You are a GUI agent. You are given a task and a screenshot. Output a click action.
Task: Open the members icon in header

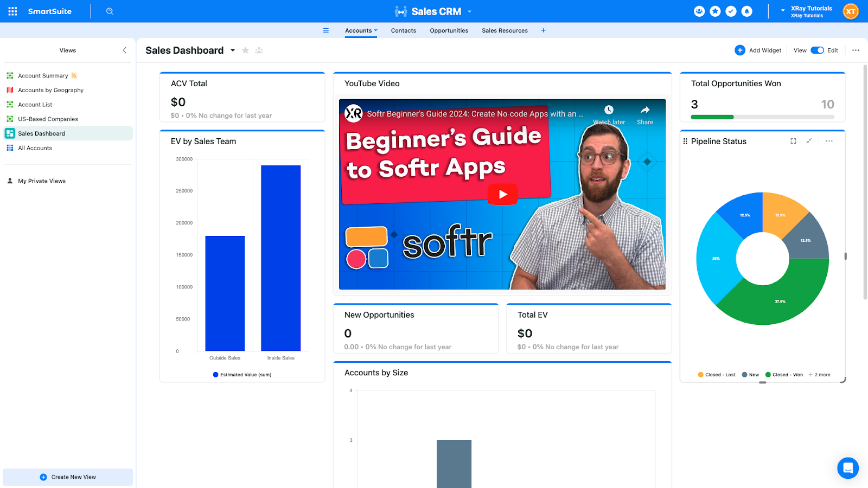coord(699,11)
